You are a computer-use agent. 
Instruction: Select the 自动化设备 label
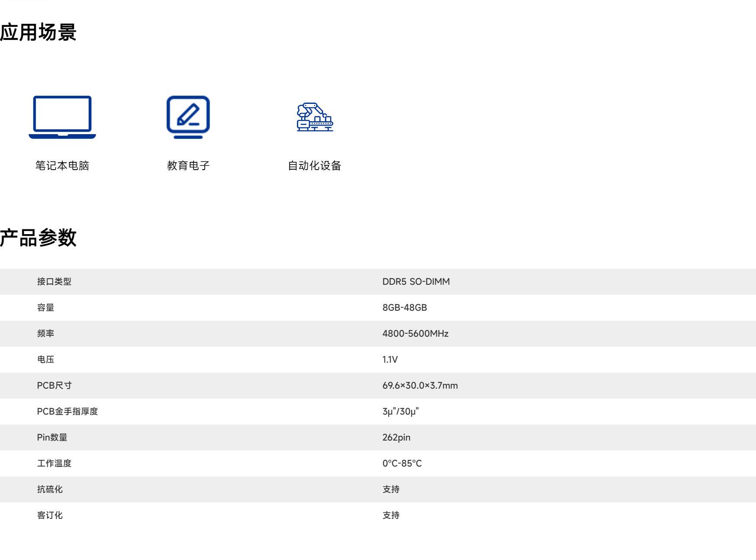pos(315,166)
